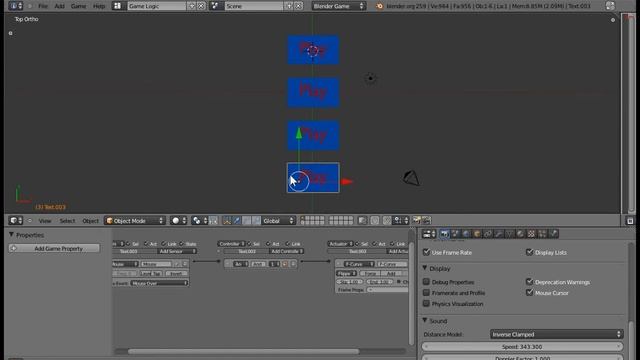Toggle the sensors State checkbox
640x360 pixels.
pos(182,244)
